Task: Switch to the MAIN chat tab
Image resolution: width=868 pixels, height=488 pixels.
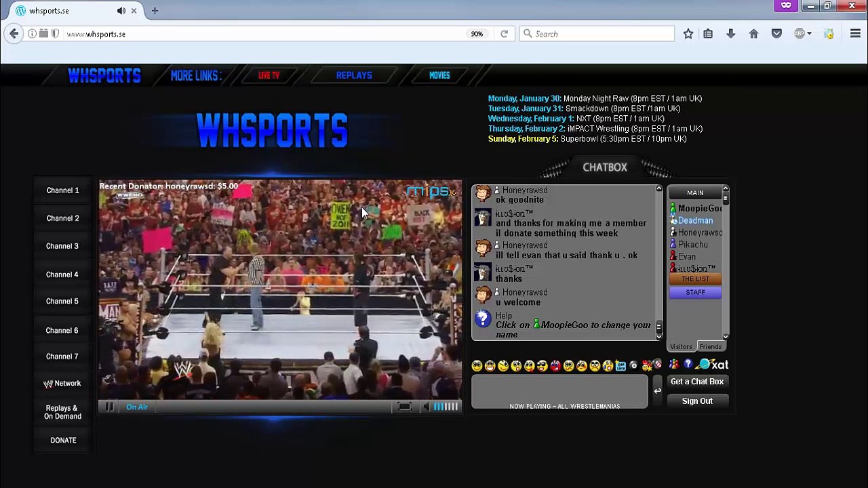Action: 695,193
